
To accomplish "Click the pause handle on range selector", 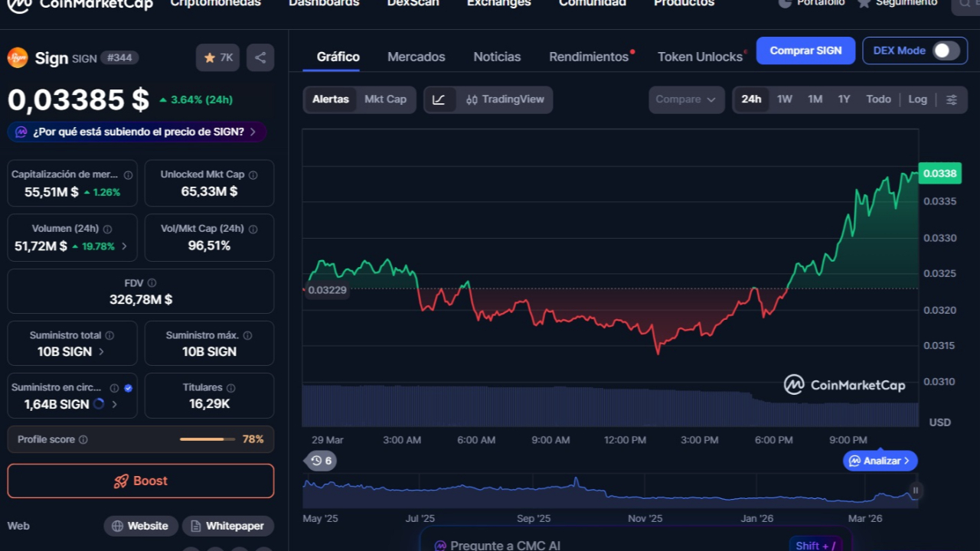I will (915, 491).
